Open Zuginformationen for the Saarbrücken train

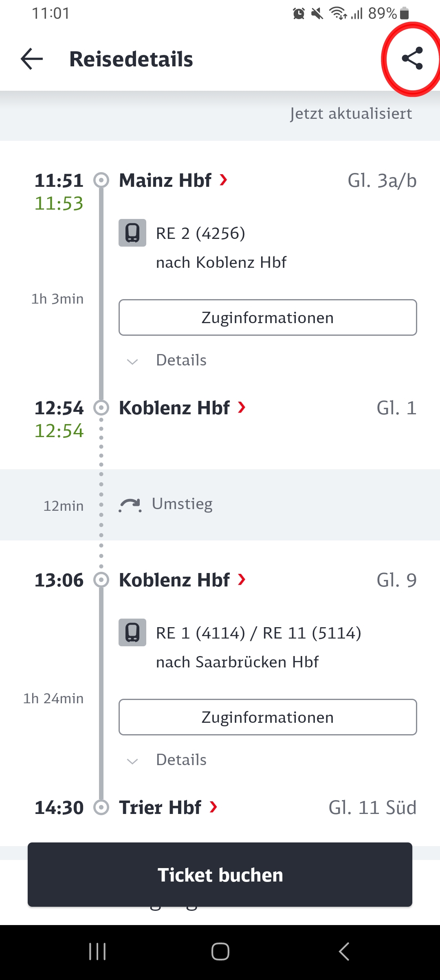268,717
